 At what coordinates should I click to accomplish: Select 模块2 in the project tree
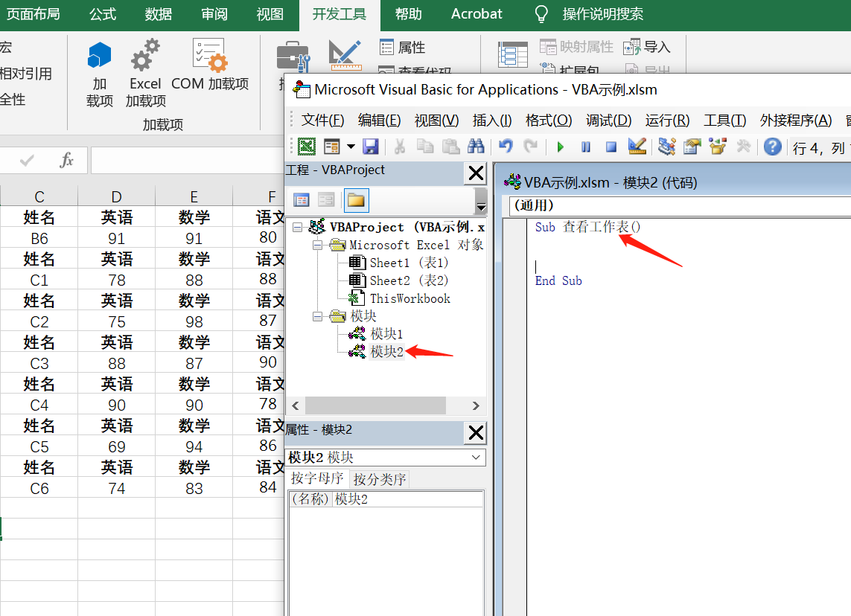[x=387, y=351]
